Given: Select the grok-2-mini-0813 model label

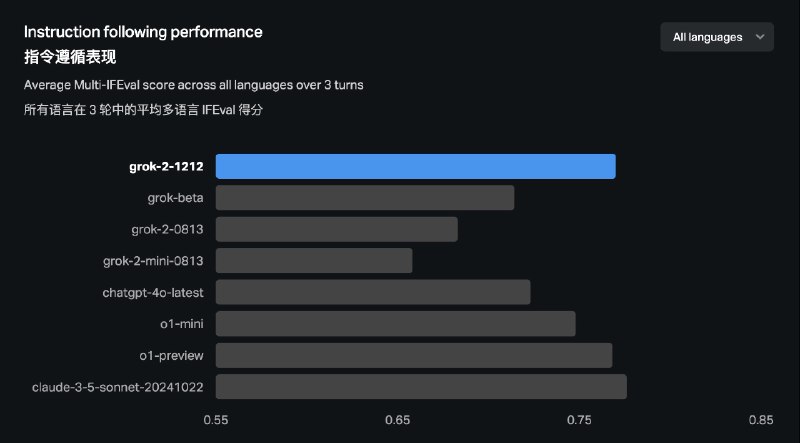Looking at the screenshot, I should pyautogui.click(x=153, y=261).
